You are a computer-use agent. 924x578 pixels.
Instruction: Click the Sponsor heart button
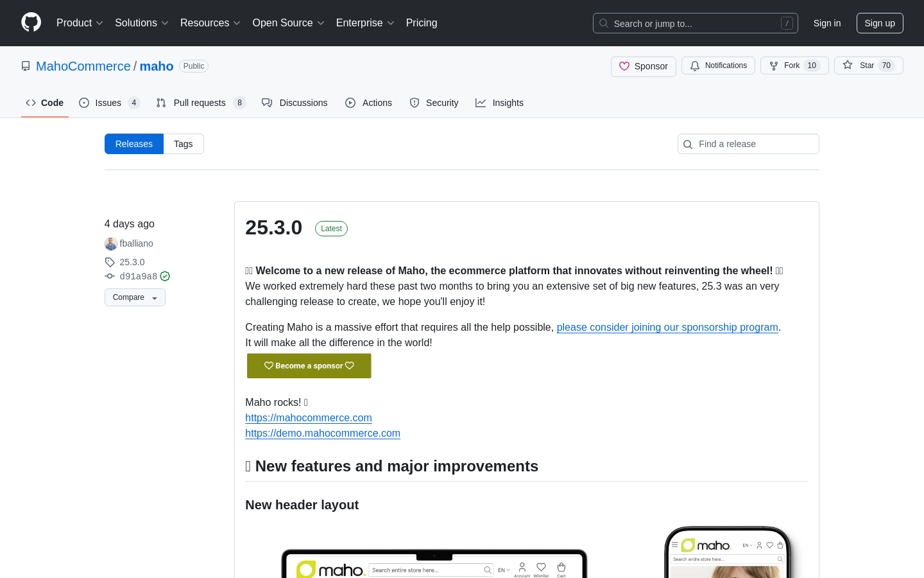coord(644,66)
